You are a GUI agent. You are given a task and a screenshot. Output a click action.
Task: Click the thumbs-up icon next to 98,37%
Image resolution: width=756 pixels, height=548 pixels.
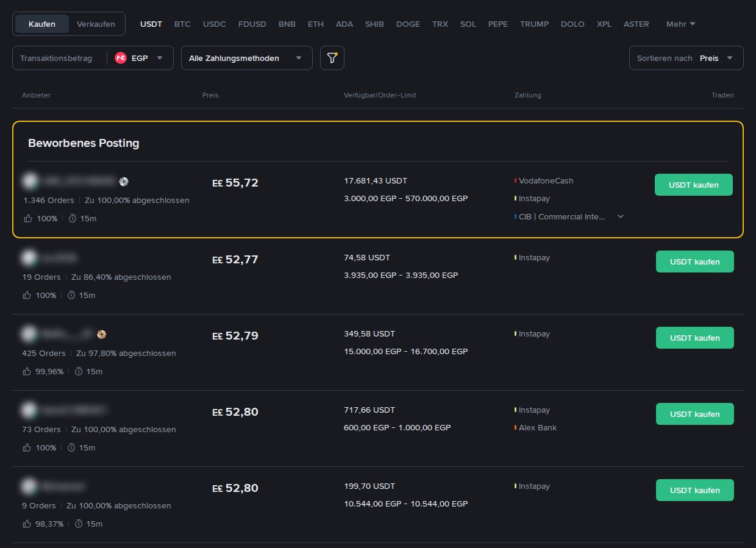27,524
